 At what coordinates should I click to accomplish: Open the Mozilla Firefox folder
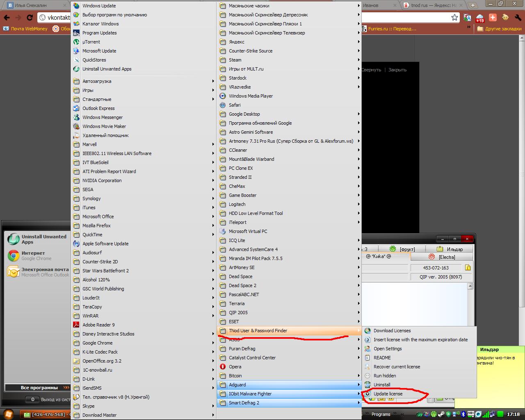pyautogui.click(x=144, y=226)
